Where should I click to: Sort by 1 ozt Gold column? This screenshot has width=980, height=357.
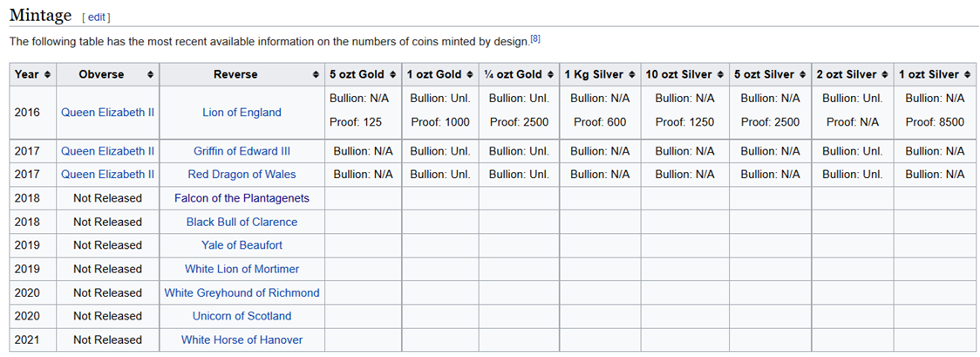coord(470,75)
